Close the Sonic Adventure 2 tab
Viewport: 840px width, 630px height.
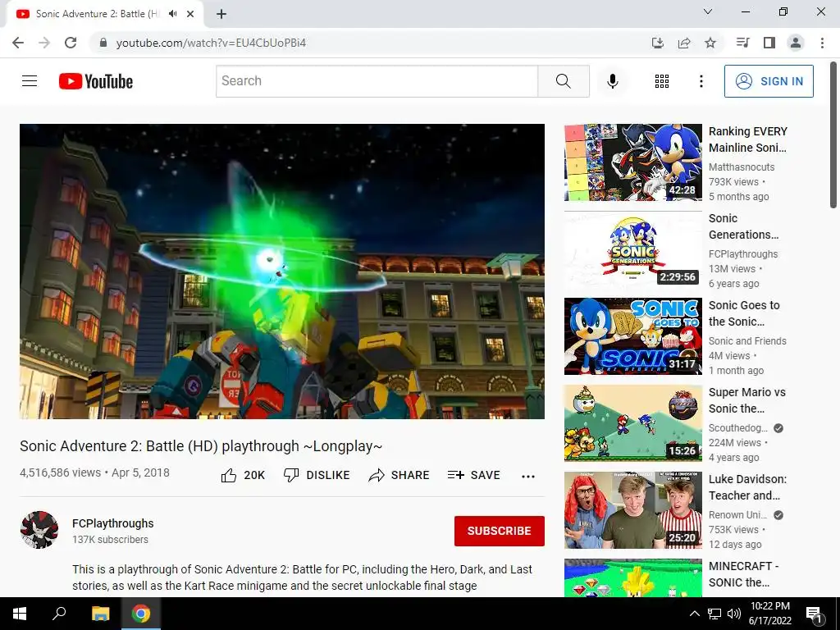pos(190,14)
